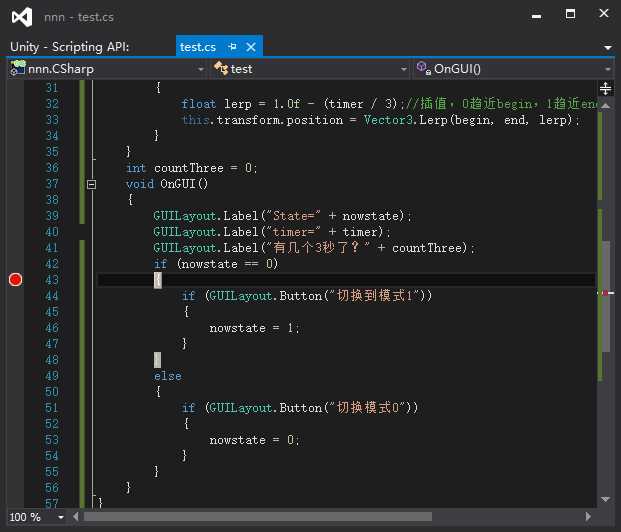621x532 pixels.
Task: Click the vertical scroll up arrow
Action: coord(606,105)
